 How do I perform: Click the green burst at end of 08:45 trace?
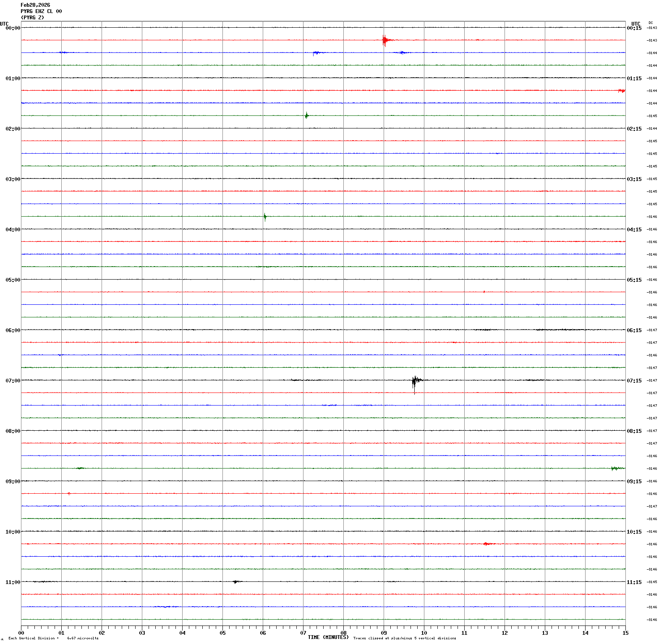[x=617, y=468]
